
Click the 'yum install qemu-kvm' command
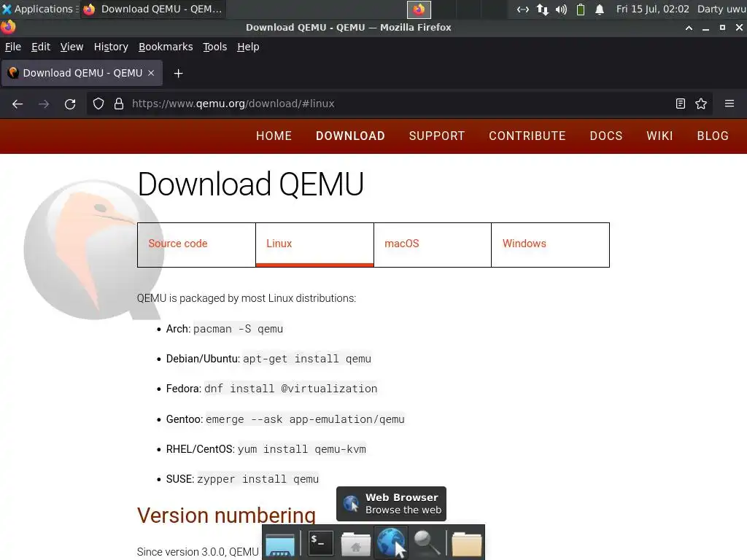(301, 449)
